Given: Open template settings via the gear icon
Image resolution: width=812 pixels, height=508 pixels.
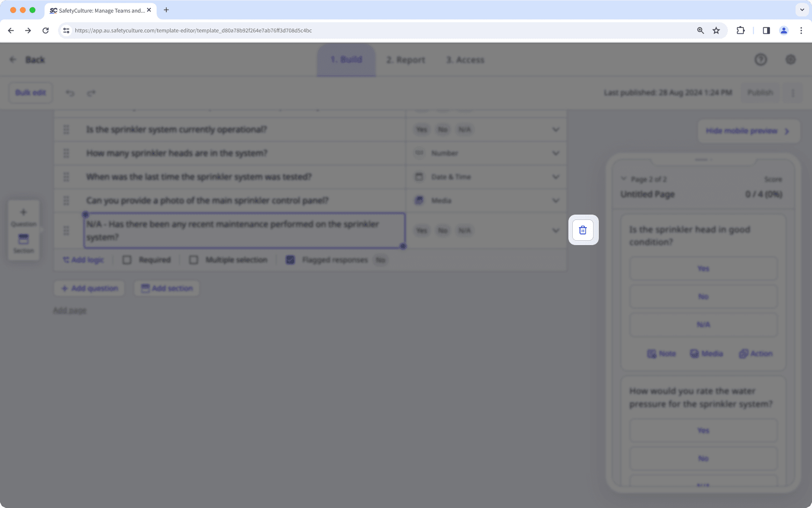Looking at the screenshot, I should [791, 59].
